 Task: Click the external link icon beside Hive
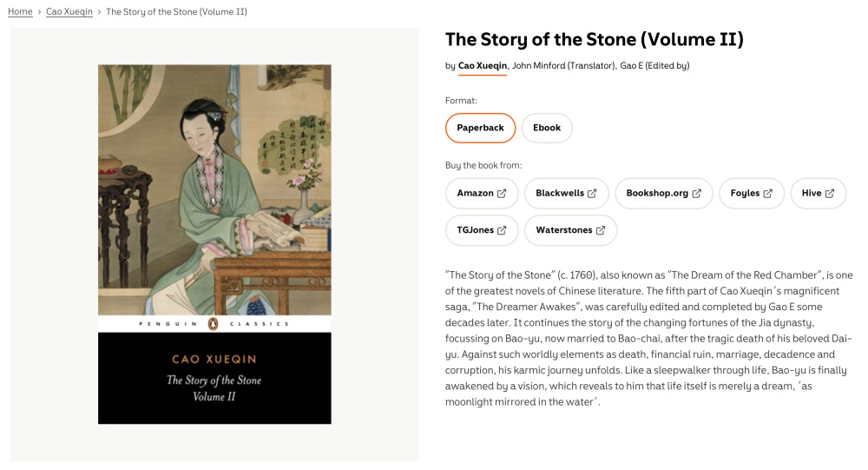pos(830,194)
